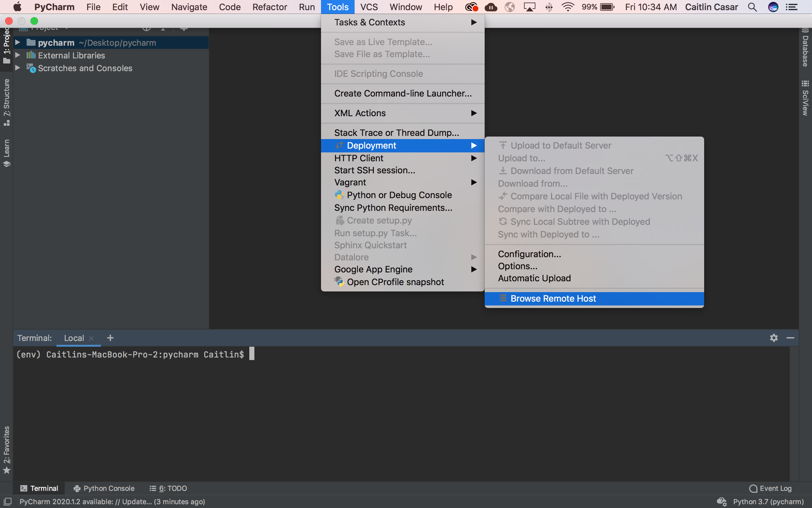
Task: Click the Wi-Fi status icon
Action: point(568,7)
